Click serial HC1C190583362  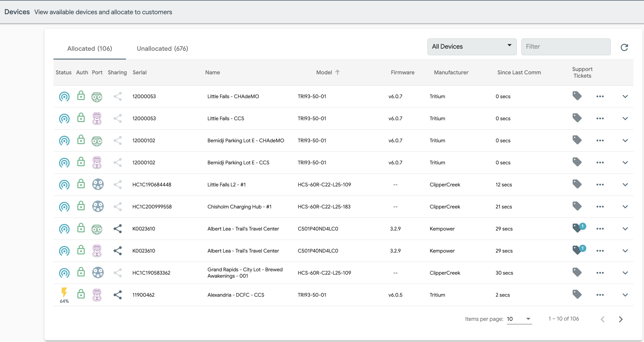click(x=151, y=273)
